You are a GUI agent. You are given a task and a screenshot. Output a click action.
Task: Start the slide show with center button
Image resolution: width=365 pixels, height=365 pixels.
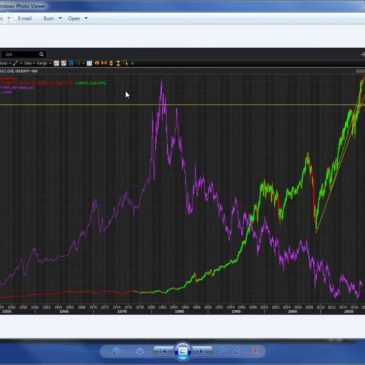(182, 351)
